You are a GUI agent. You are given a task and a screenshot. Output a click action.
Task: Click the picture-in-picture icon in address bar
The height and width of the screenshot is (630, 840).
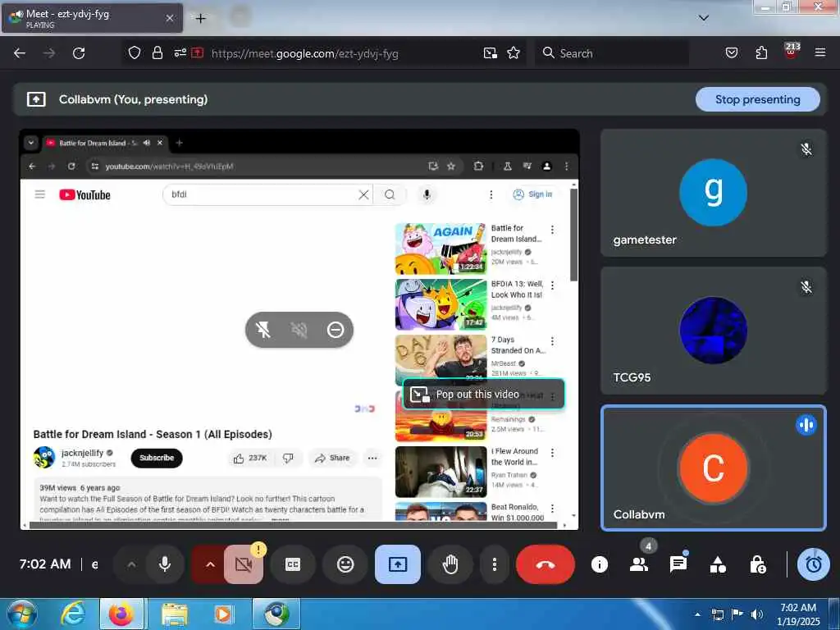(491, 53)
